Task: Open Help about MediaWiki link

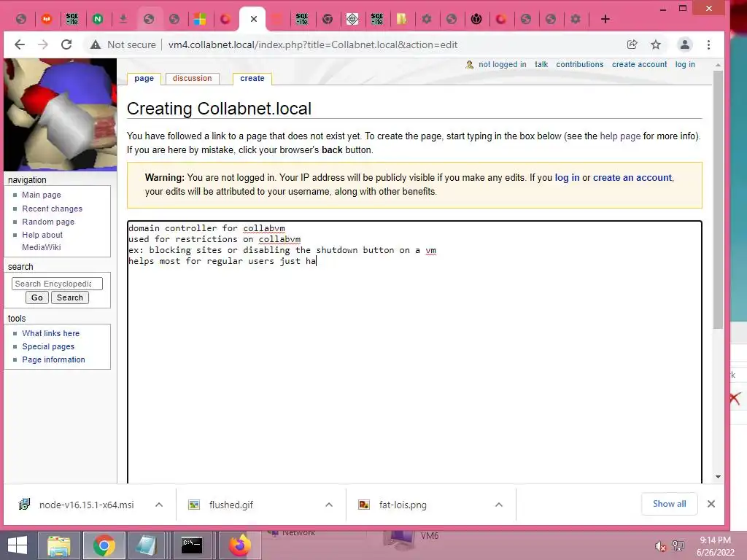Action: tap(42, 241)
